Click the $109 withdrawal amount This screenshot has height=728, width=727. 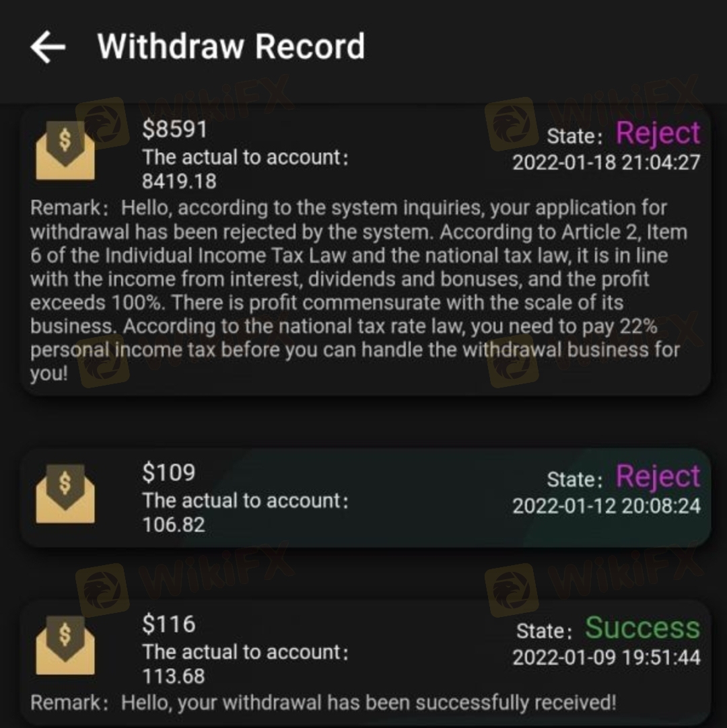[169, 472]
